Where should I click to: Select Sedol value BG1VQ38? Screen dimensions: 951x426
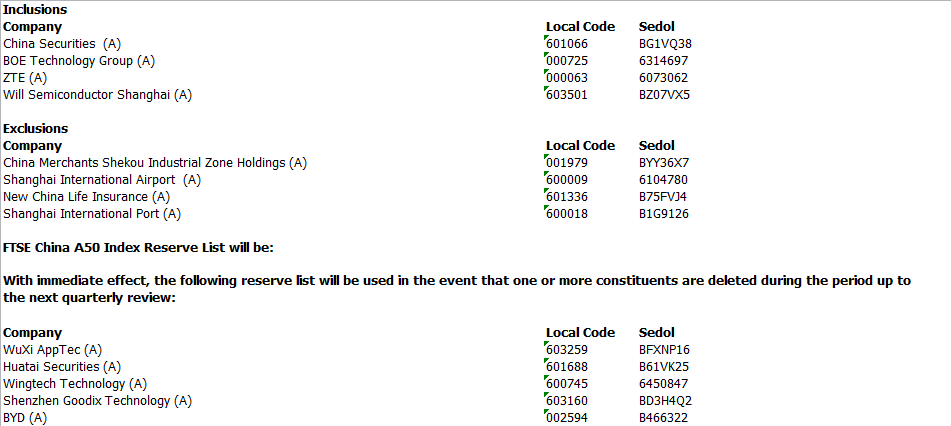coord(665,44)
